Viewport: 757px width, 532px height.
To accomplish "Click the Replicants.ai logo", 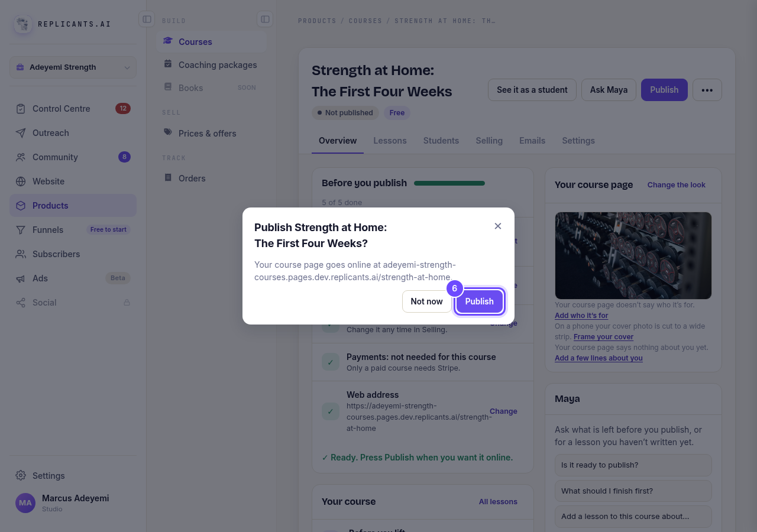I will coord(23,24).
